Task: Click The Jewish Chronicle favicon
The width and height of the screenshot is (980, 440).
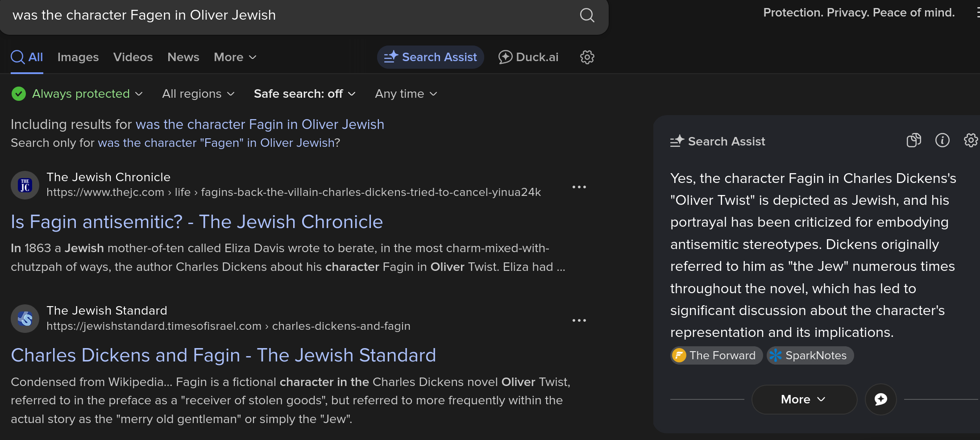Action: click(25, 185)
